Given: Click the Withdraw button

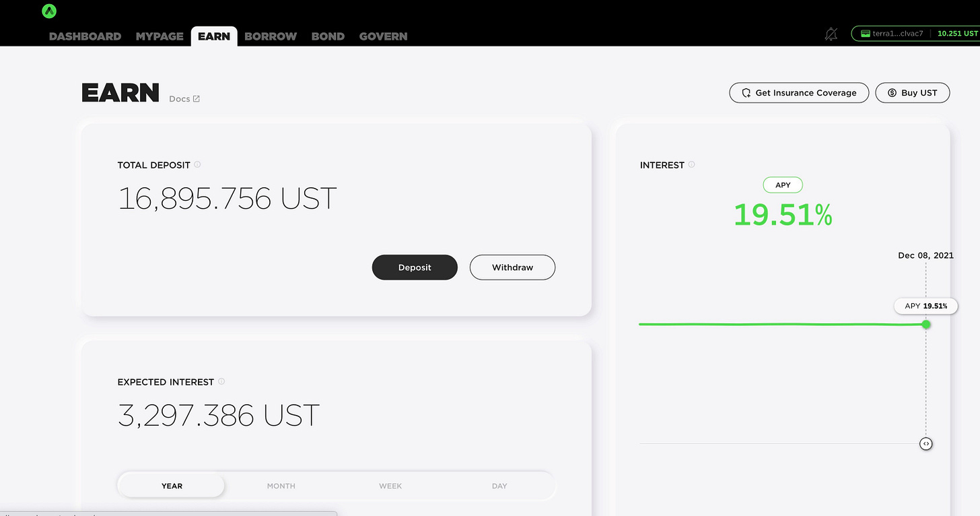Looking at the screenshot, I should [x=512, y=267].
